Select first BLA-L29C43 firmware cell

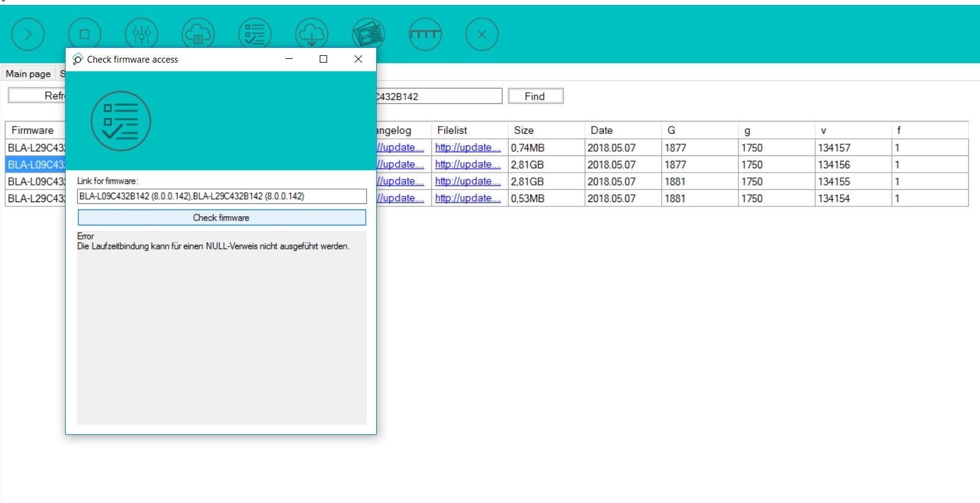point(36,147)
